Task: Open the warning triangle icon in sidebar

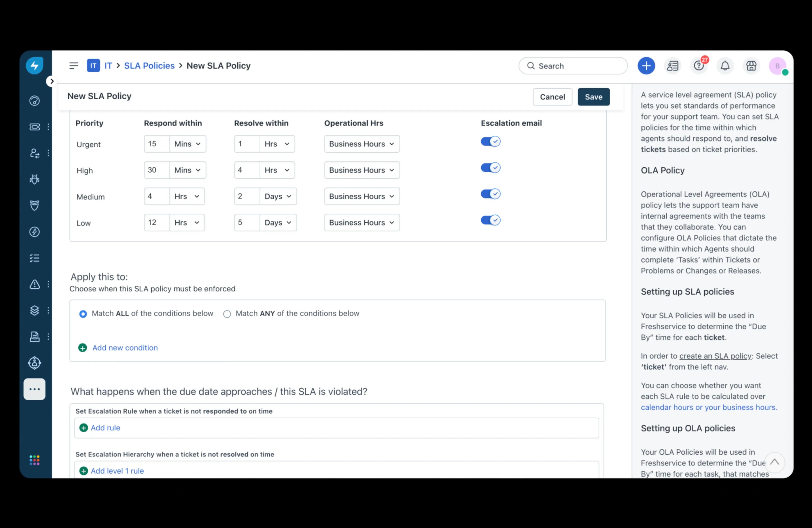Action: coord(34,284)
